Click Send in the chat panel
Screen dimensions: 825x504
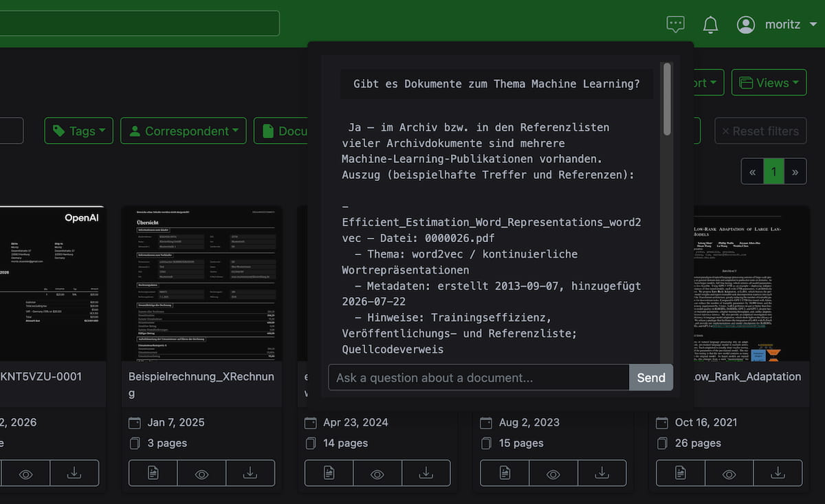tap(651, 377)
